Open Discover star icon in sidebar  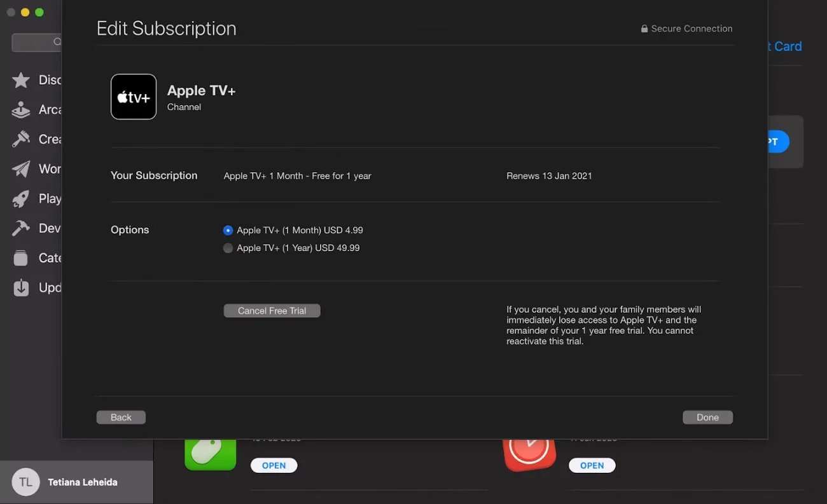pos(21,80)
